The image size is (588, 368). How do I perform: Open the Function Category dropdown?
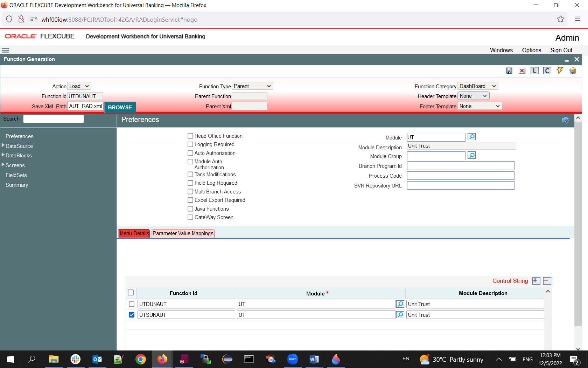478,86
